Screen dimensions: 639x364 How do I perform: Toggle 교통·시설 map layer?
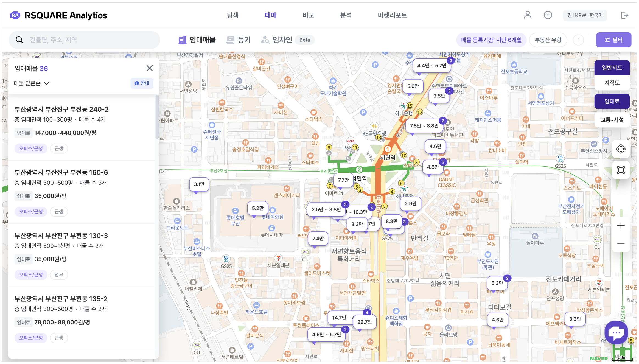pyautogui.click(x=612, y=120)
